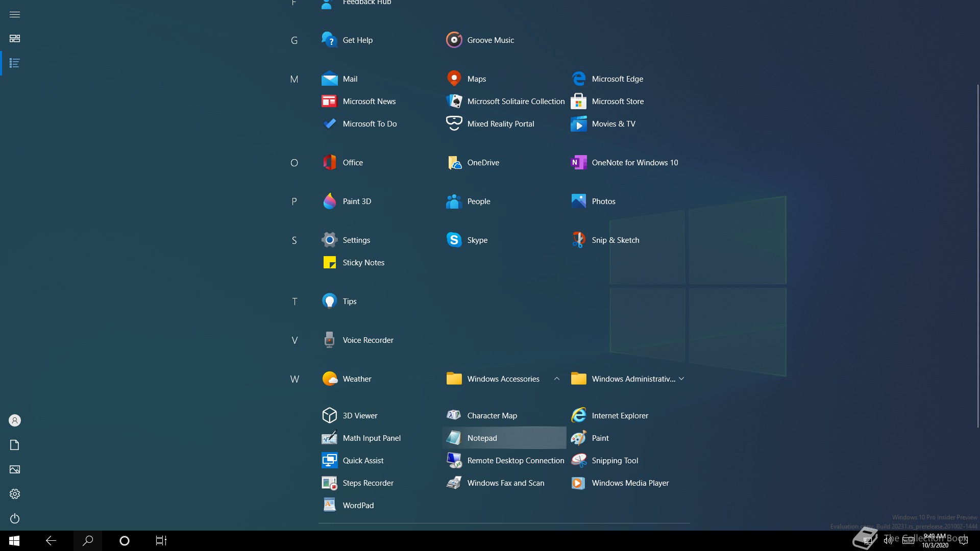Click the apps list vertical scrollbar
The width and height of the screenshot is (980, 551).
[978, 255]
